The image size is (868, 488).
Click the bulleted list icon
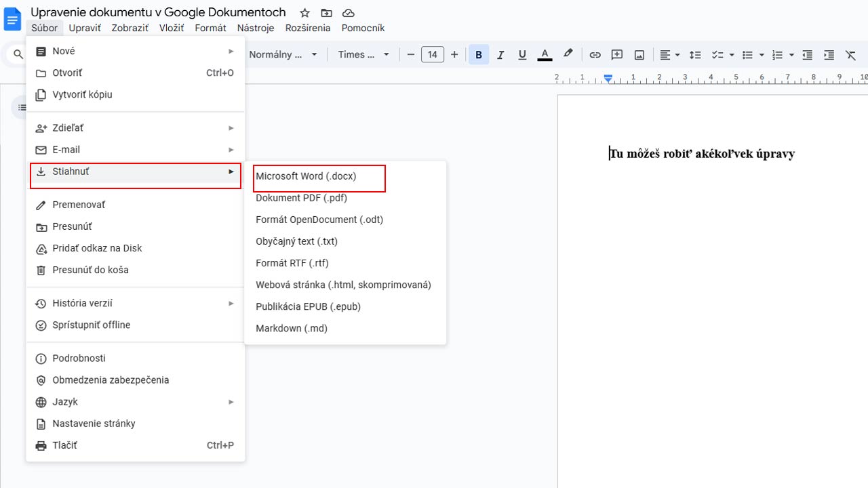pos(747,55)
